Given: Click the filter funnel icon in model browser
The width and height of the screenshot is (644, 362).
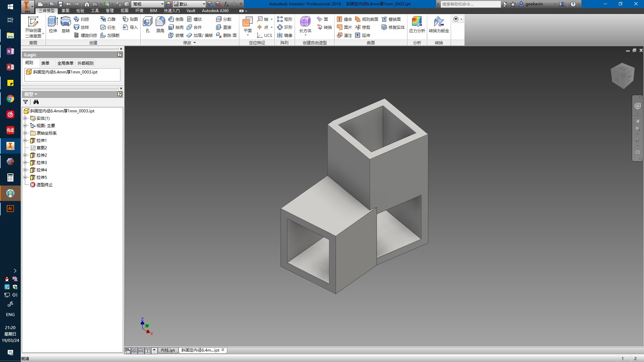Looking at the screenshot, I should coord(26,102).
